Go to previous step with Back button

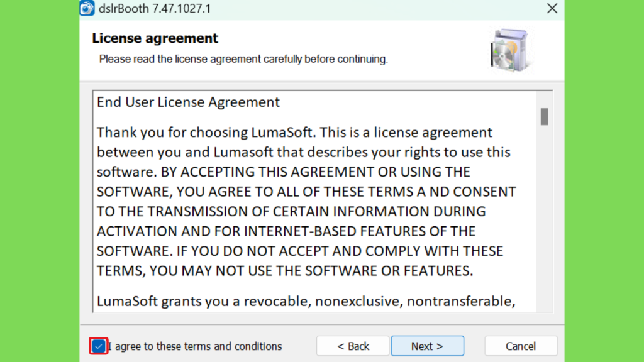[x=353, y=346]
